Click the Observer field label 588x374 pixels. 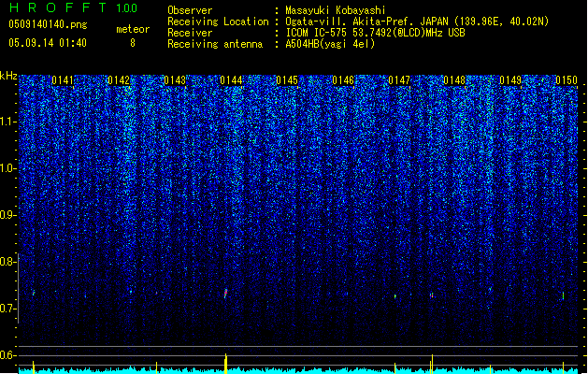click(x=190, y=10)
